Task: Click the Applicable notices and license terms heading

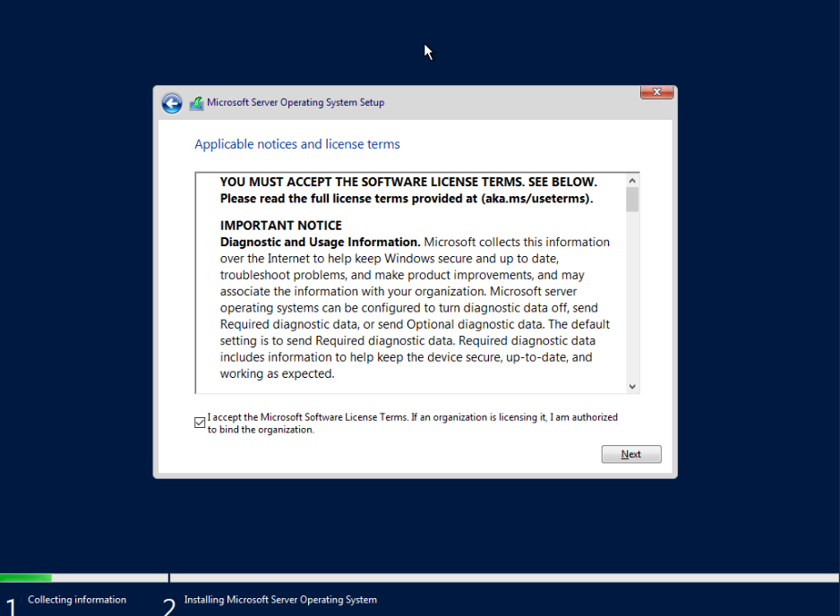Action: point(297,144)
